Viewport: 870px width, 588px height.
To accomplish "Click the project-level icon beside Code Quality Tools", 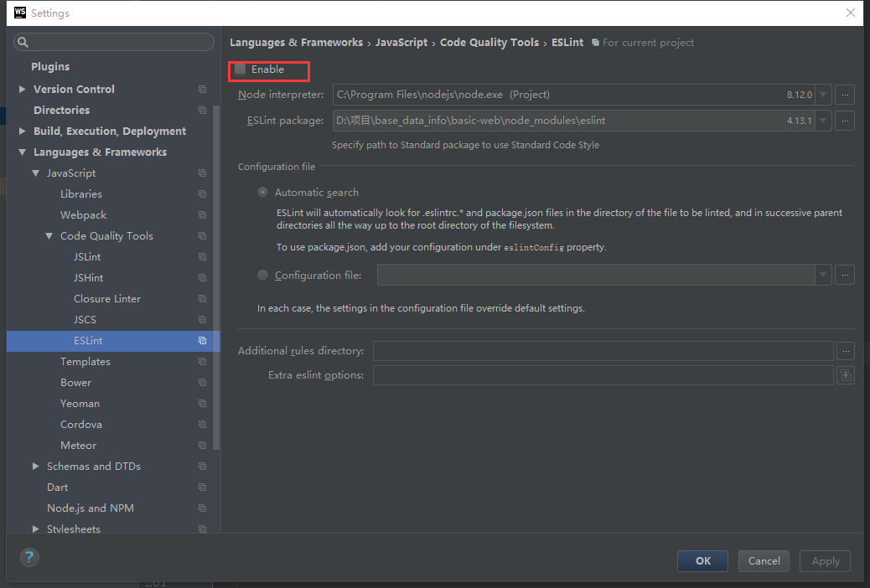I will tap(203, 235).
